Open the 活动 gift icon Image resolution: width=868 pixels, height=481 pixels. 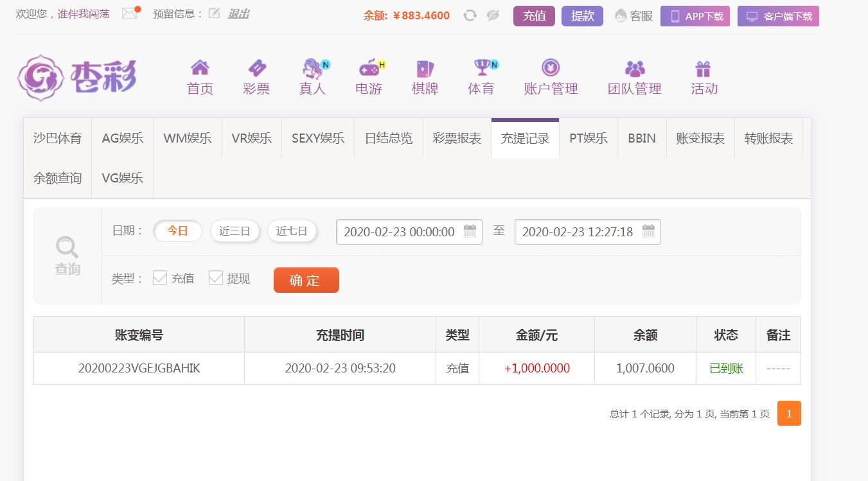tap(703, 67)
